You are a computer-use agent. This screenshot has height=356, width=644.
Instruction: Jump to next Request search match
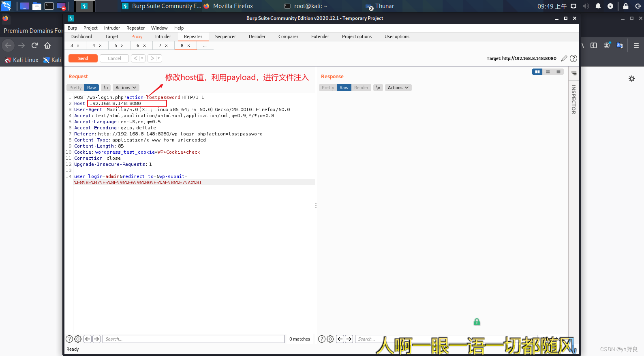(x=96, y=339)
